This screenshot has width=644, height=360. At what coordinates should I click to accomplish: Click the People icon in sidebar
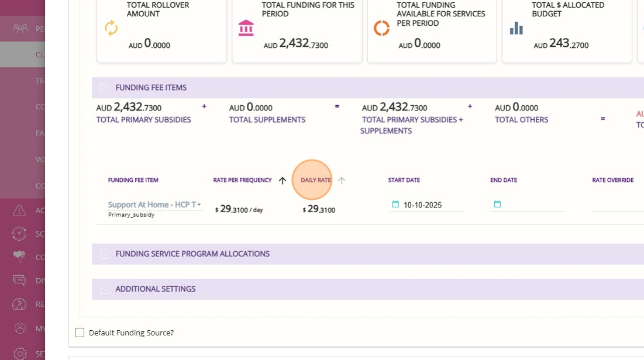click(20, 28)
